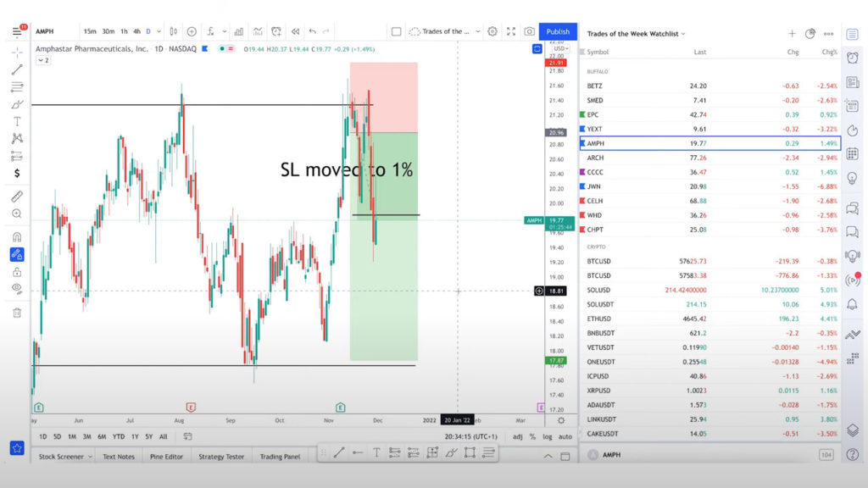Open the notifications bell panel
Viewport: 868px width, 488px height.
point(853,304)
